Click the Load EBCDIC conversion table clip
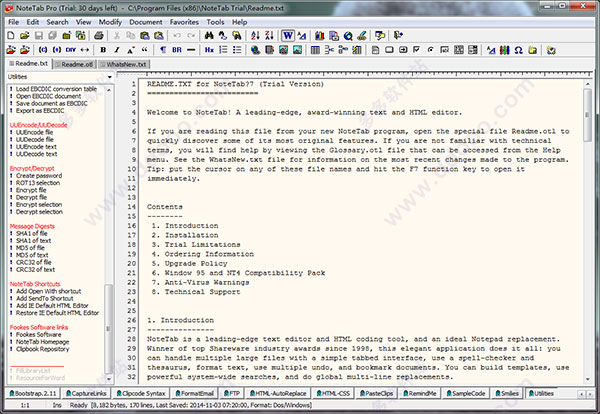The image size is (600, 414). 56,89
